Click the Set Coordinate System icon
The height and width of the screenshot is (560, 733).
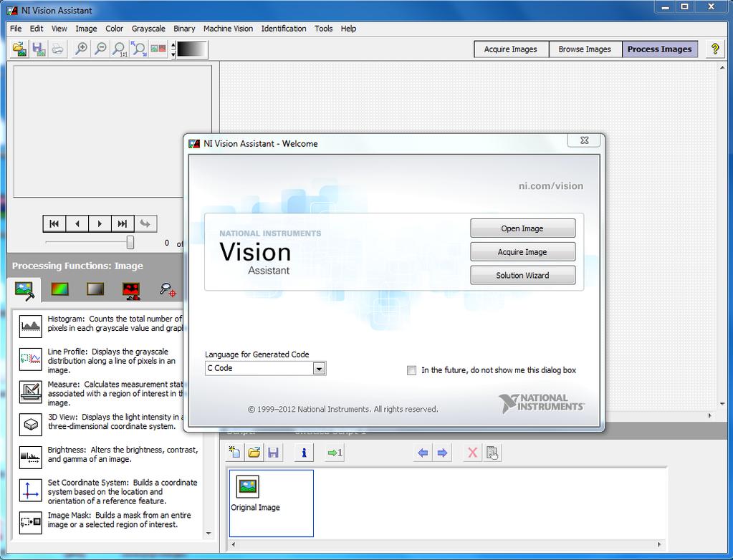[x=31, y=490]
